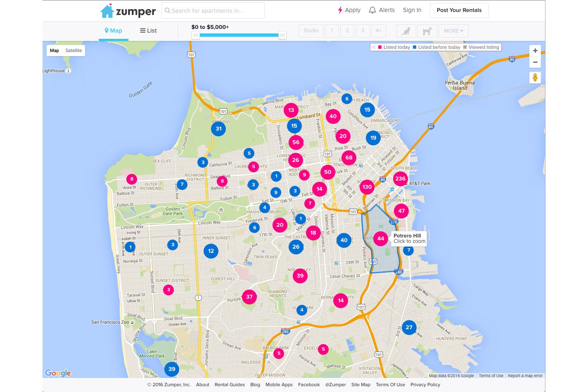Close the listing legend with X

pyautogui.click(x=374, y=47)
